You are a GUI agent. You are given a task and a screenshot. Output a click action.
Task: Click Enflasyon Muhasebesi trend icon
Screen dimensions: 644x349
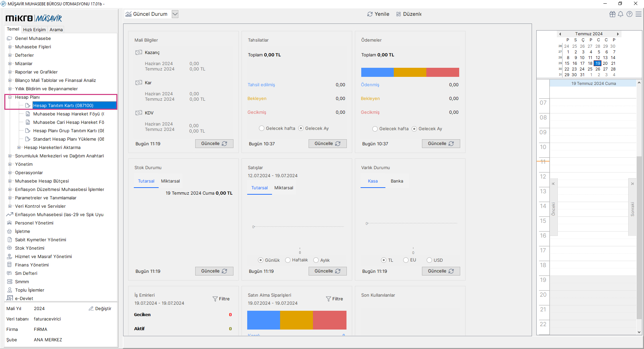pyautogui.click(x=10, y=214)
